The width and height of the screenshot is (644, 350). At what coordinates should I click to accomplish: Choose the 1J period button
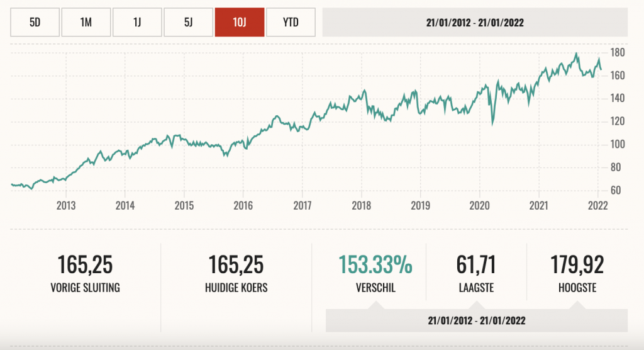click(137, 23)
